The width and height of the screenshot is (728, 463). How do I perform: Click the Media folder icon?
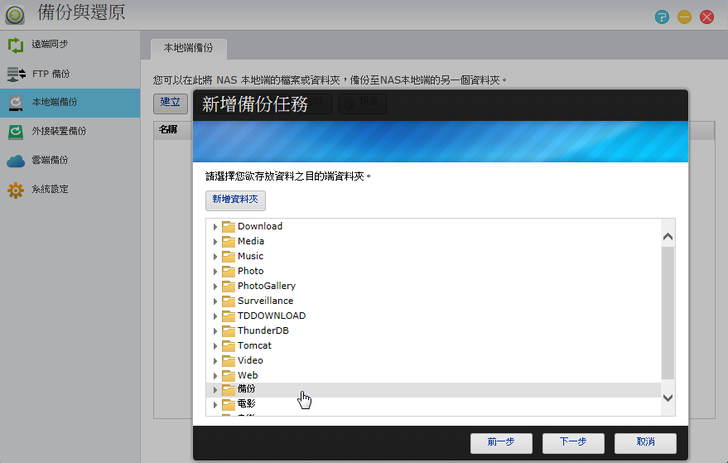[228, 241]
